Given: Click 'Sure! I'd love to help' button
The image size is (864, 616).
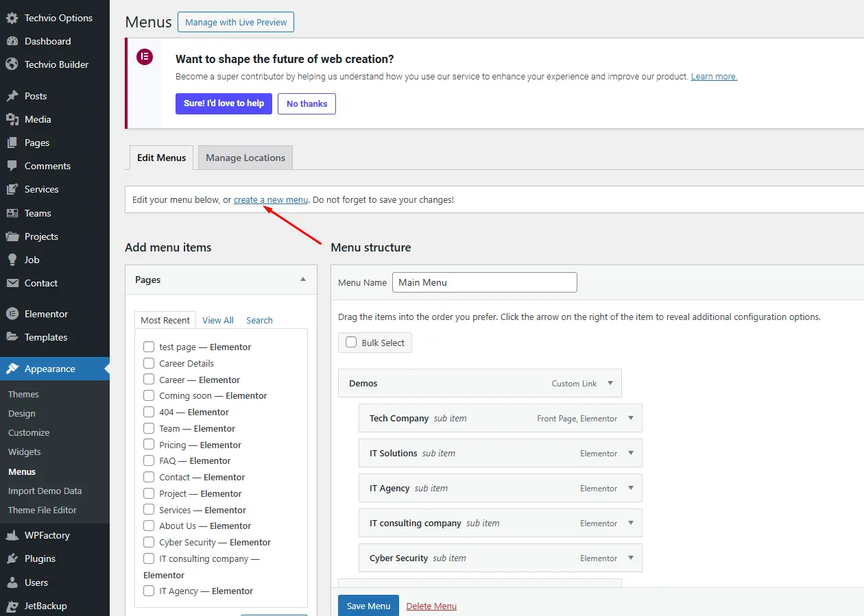Looking at the screenshot, I should [224, 103].
